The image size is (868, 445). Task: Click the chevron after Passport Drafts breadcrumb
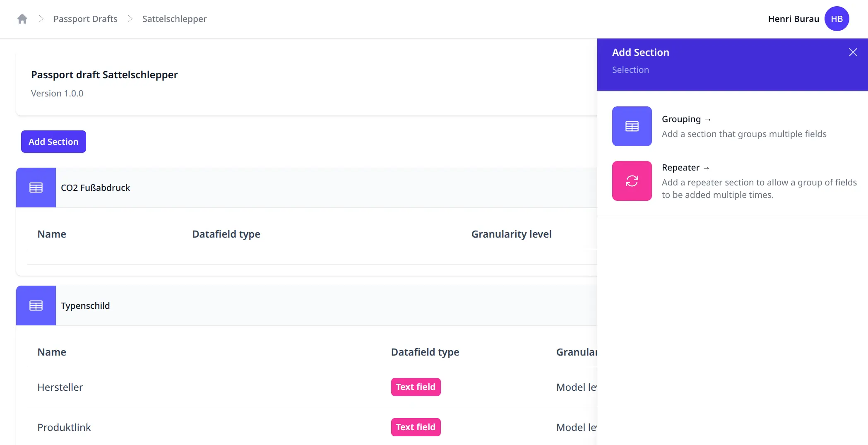(41, 19)
